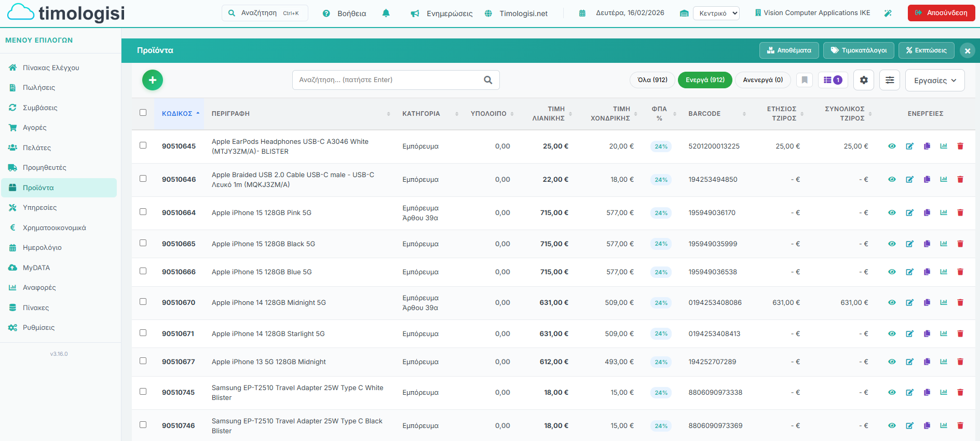The image size is (980, 441).
Task: Delete product 90510645 using trash icon
Action: click(x=960, y=146)
